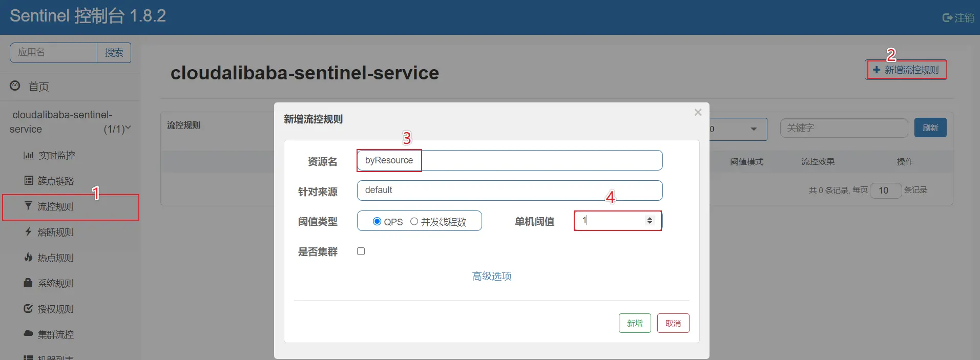This screenshot has height=360, width=980.
Task: Click the plus icon in 新增流控规则 button
Action: click(x=877, y=70)
